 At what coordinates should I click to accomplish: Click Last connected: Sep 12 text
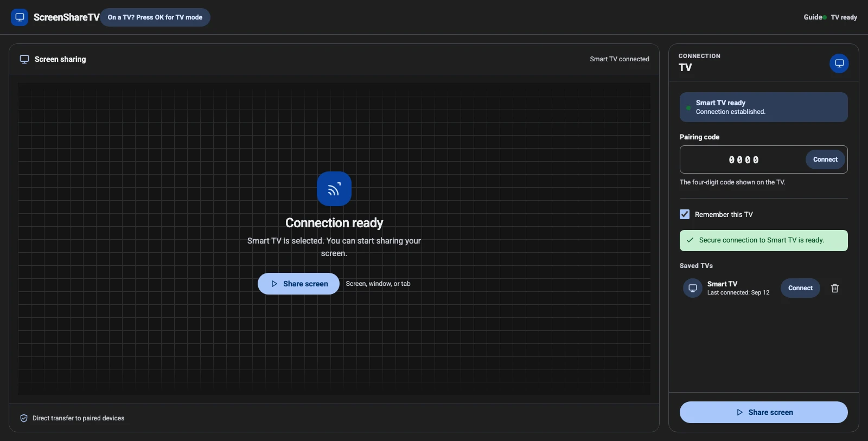click(738, 292)
